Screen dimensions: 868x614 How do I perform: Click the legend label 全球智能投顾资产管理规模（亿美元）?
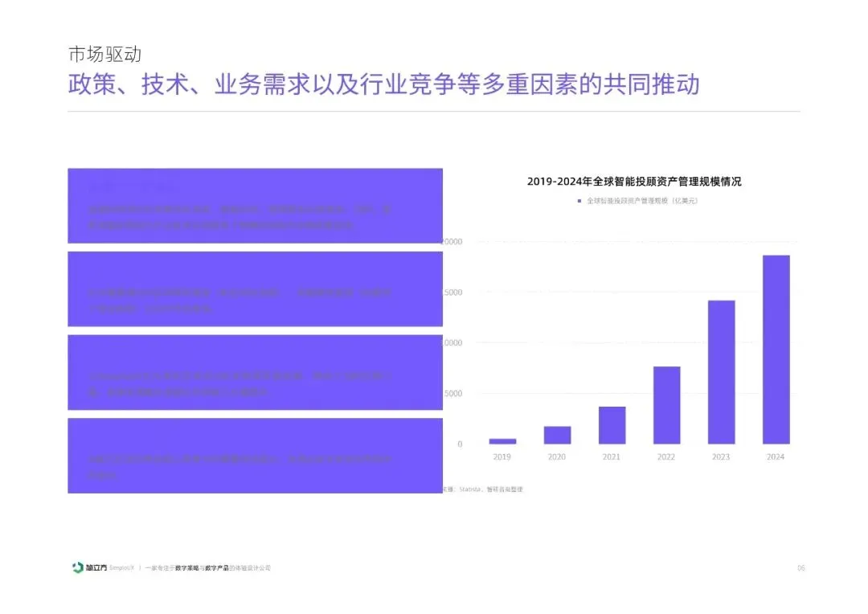[642, 201]
